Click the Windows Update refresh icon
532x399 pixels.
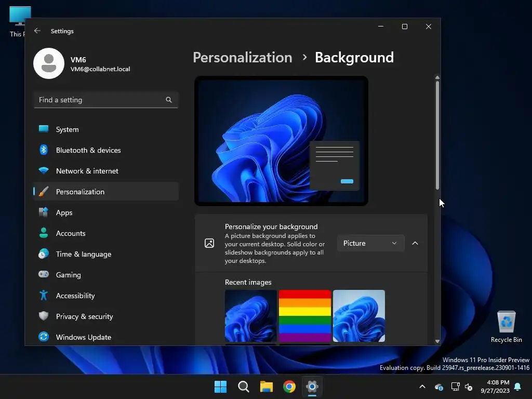point(44,337)
